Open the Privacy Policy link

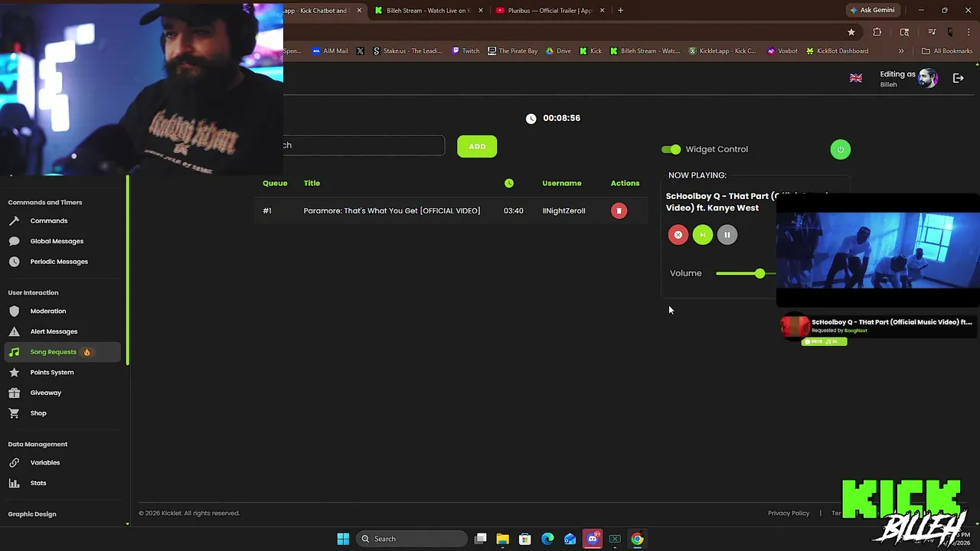pos(789,514)
